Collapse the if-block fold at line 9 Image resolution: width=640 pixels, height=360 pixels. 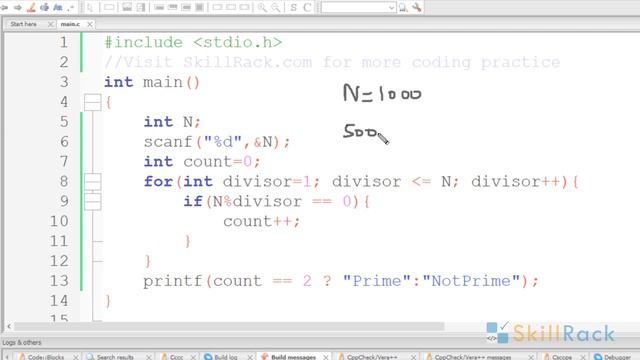93,202
